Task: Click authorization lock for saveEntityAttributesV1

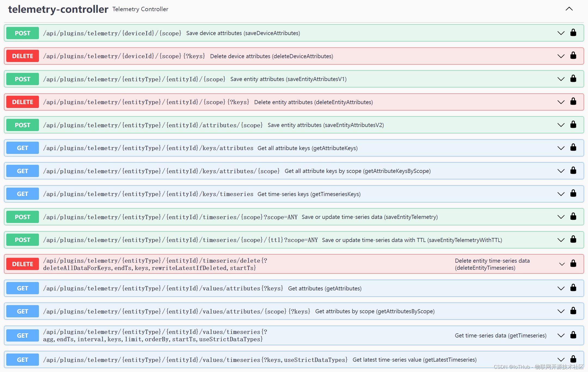Action: point(573,79)
